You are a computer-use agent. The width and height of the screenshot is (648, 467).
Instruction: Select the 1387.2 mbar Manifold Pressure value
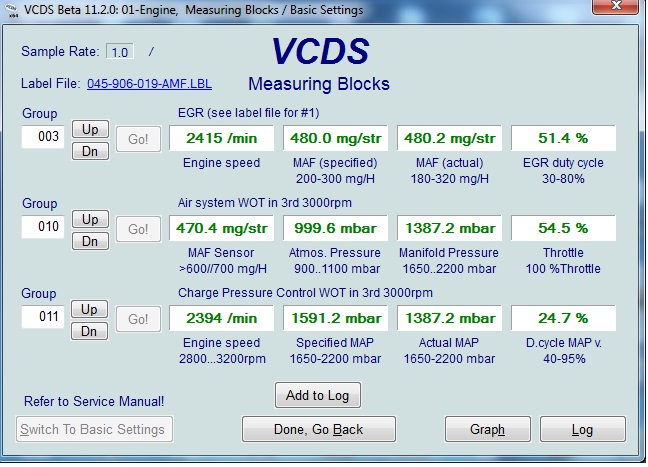(x=450, y=228)
